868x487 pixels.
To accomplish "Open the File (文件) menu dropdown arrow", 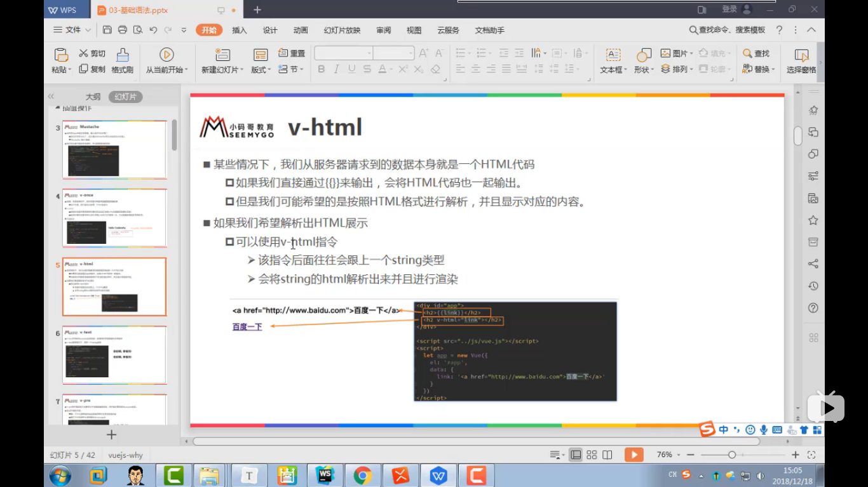I will pos(88,30).
